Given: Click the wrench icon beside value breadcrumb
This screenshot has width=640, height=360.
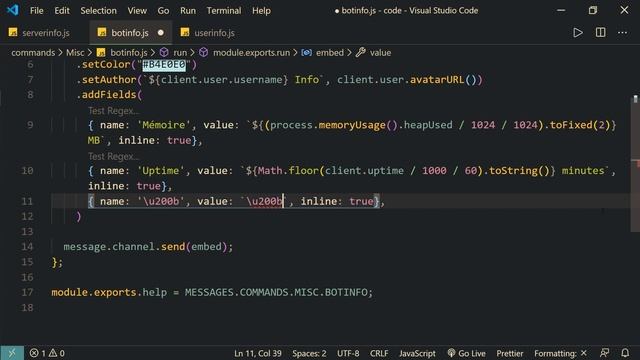Looking at the screenshot, I should (360, 52).
